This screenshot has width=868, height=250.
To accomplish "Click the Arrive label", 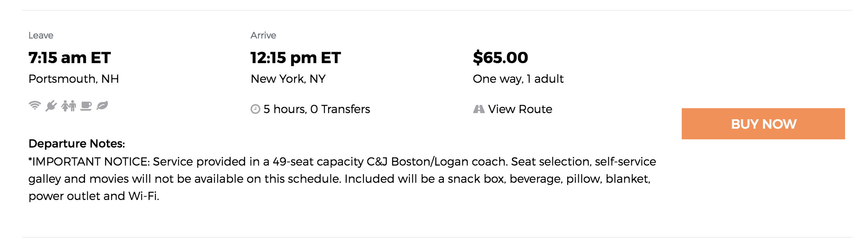I will tap(263, 35).
